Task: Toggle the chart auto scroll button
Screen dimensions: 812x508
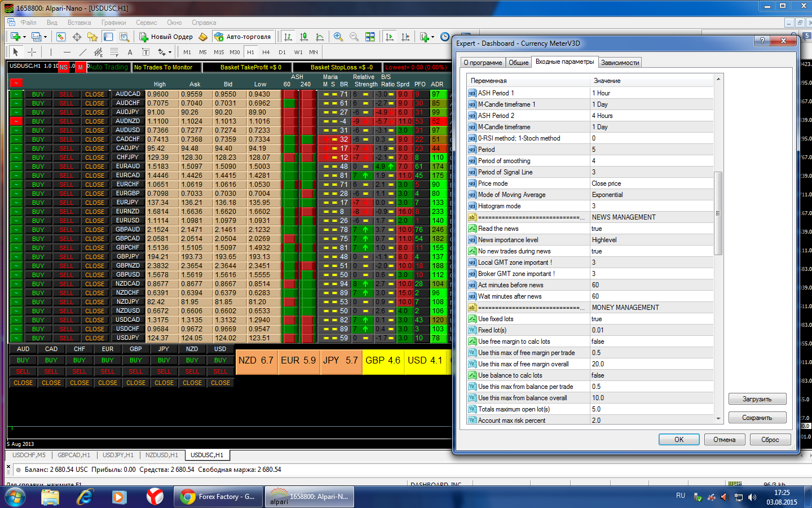Action: (390, 37)
